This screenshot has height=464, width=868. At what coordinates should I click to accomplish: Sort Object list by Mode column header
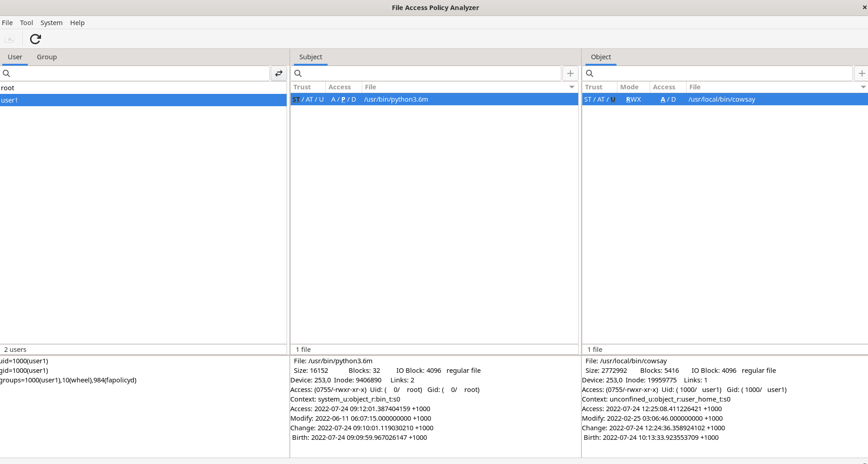click(633, 87)
